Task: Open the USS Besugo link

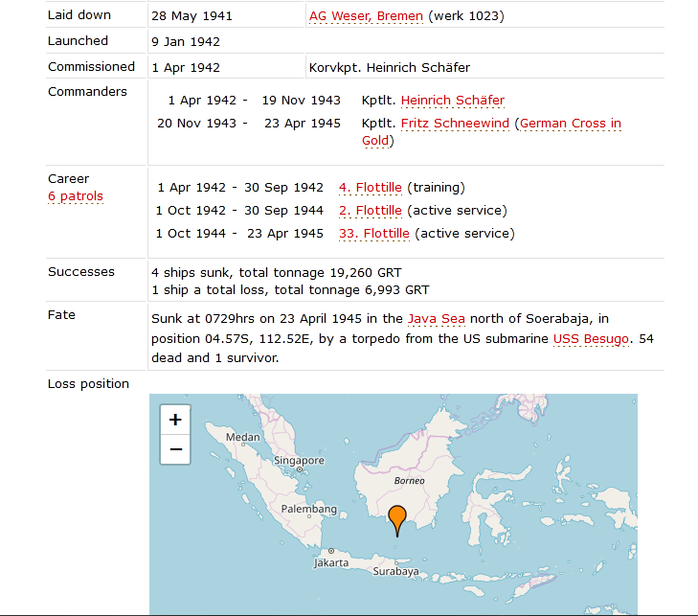Action: coord(591,339)
